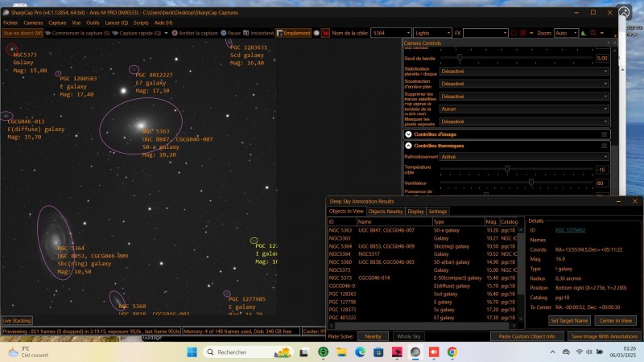Launch File Explorer from the taskbar
644x362 pixels.
click(x=341, y=352)
